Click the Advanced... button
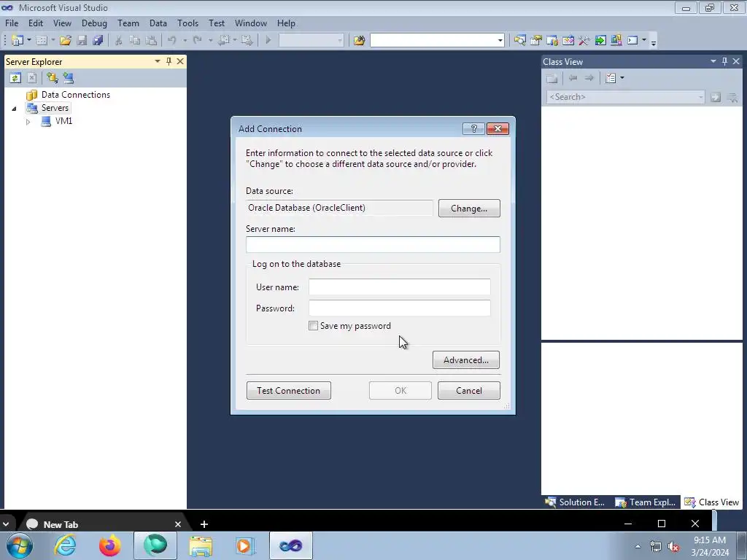The width and height of the screenshot is (747, 560). tap(466, 360)
